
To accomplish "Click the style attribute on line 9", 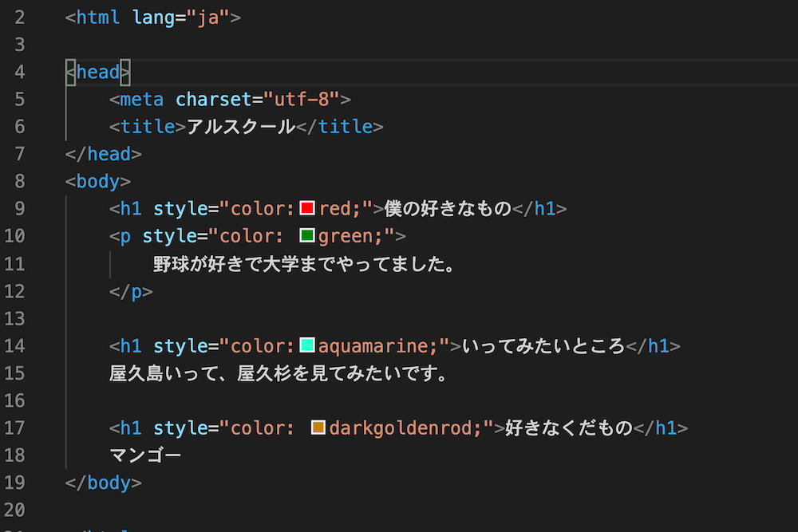I will (x=180, y=208).
